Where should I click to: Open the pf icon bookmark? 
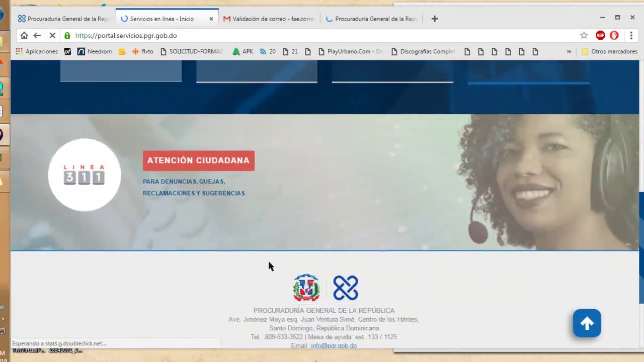tap(67, 51)
